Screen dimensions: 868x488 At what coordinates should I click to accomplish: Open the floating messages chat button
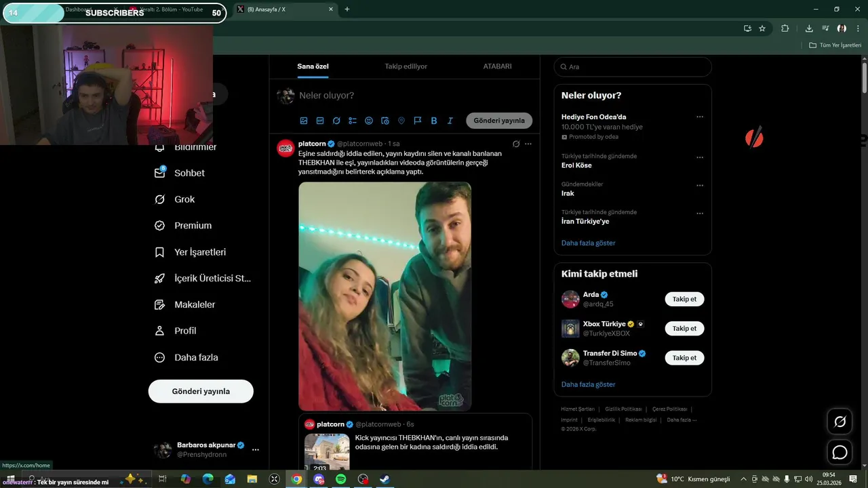coord(840,452)
